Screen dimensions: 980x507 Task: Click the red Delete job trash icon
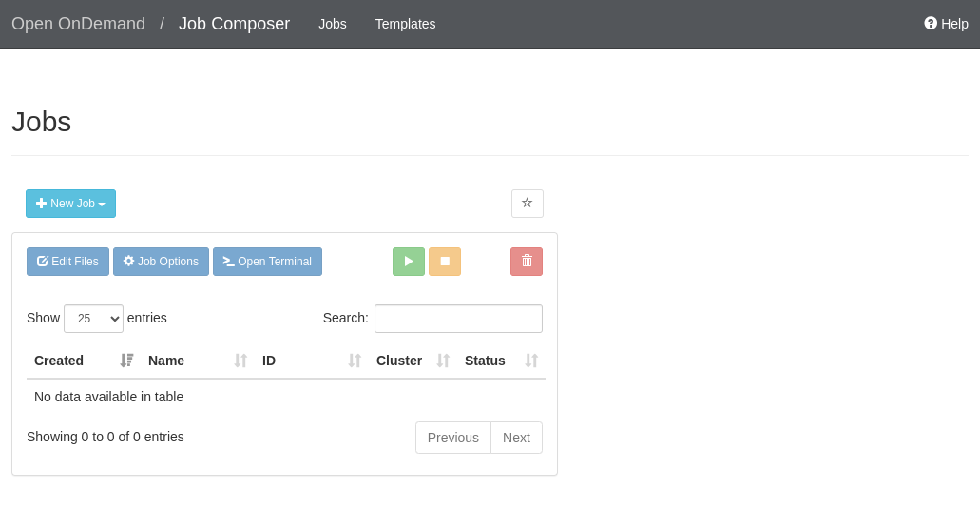coord(527,262)
